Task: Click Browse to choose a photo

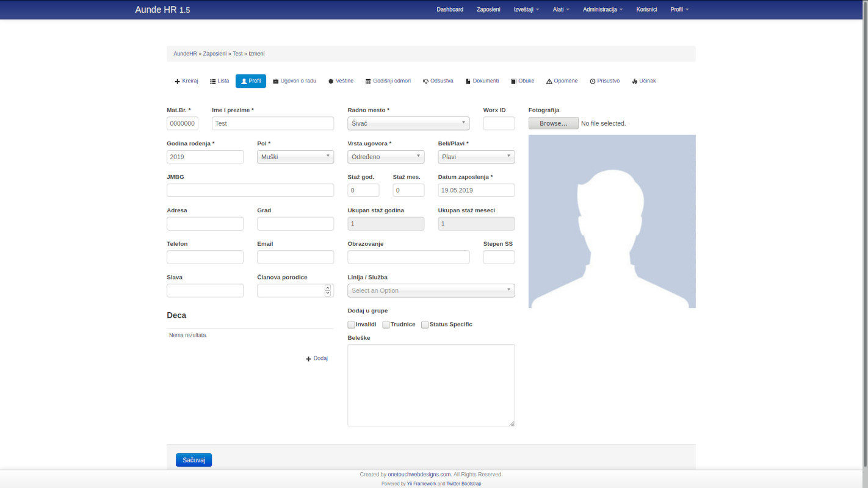Action: [553, 123]
